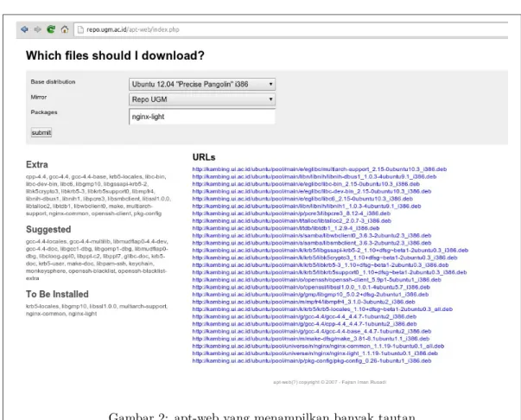
Task: Click the 'Base distribution' label
Action: 53,82
